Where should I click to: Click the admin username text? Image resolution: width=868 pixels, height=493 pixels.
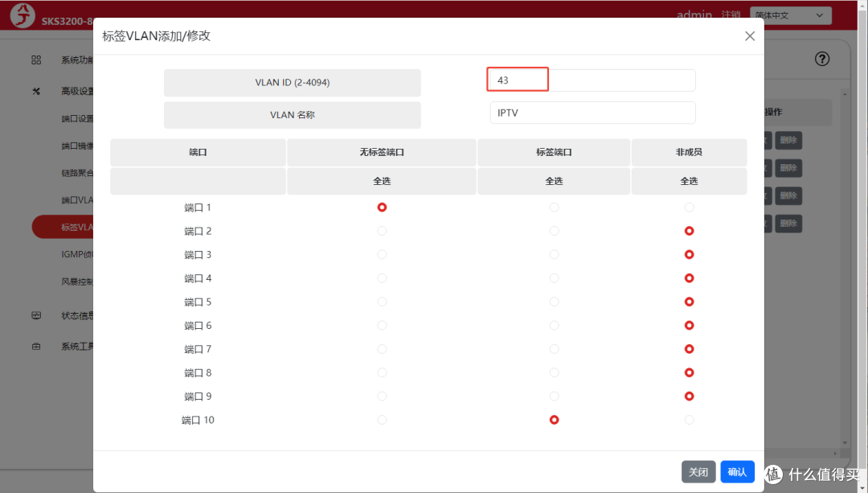694,15
